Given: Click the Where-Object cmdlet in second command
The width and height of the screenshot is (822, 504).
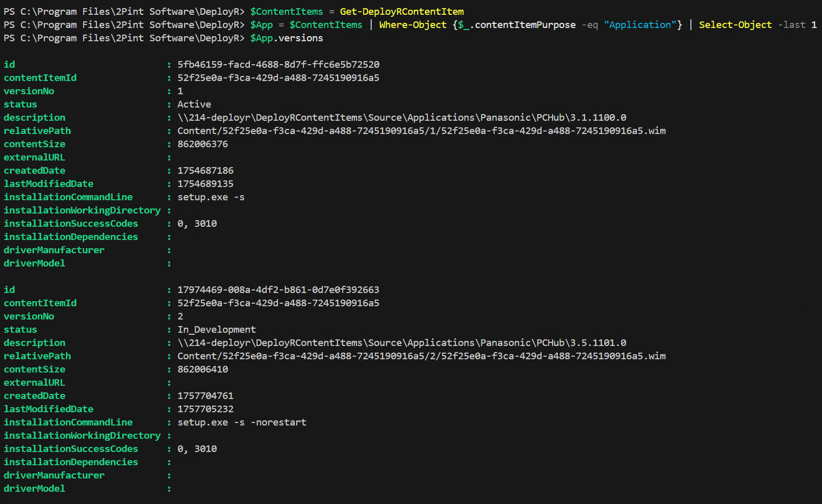Looking at the screenshot, I should coord(413,25).
